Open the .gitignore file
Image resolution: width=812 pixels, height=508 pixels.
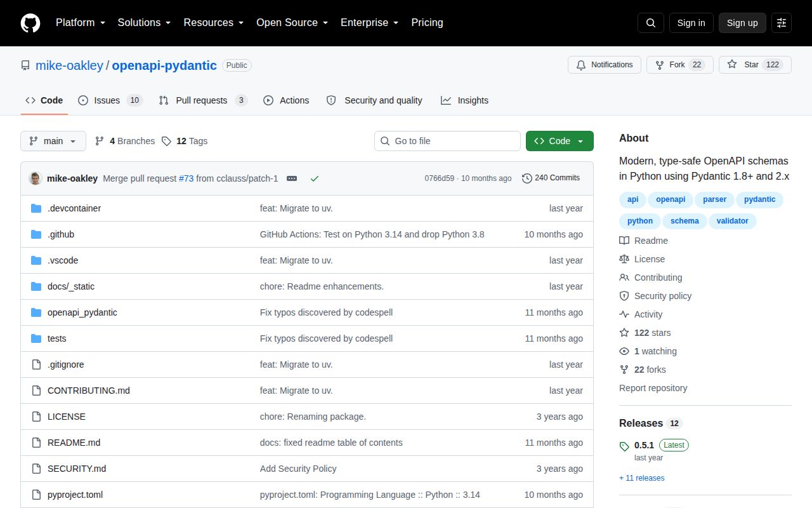[66, 364]
